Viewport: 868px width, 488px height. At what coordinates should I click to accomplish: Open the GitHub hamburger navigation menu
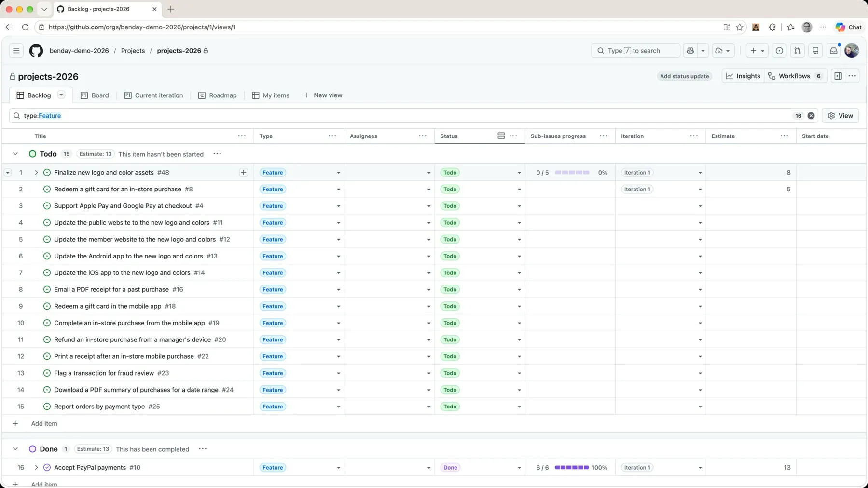[x=16, y=51]
